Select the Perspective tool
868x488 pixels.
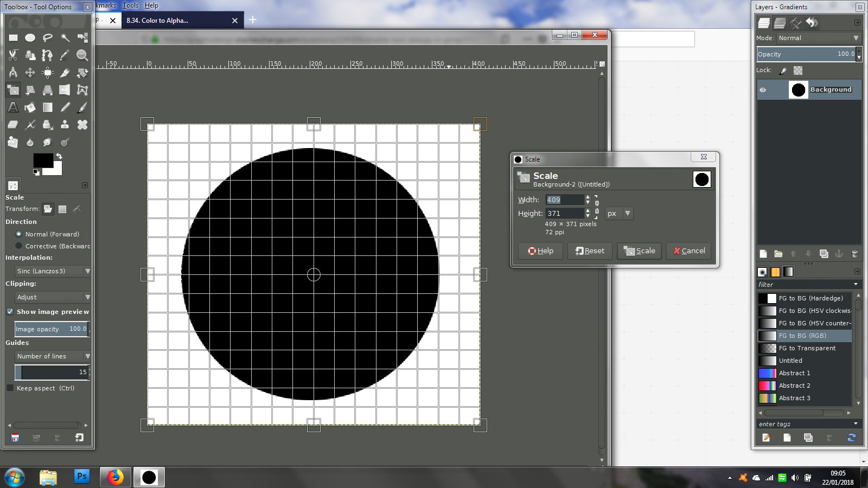point(48,90)
